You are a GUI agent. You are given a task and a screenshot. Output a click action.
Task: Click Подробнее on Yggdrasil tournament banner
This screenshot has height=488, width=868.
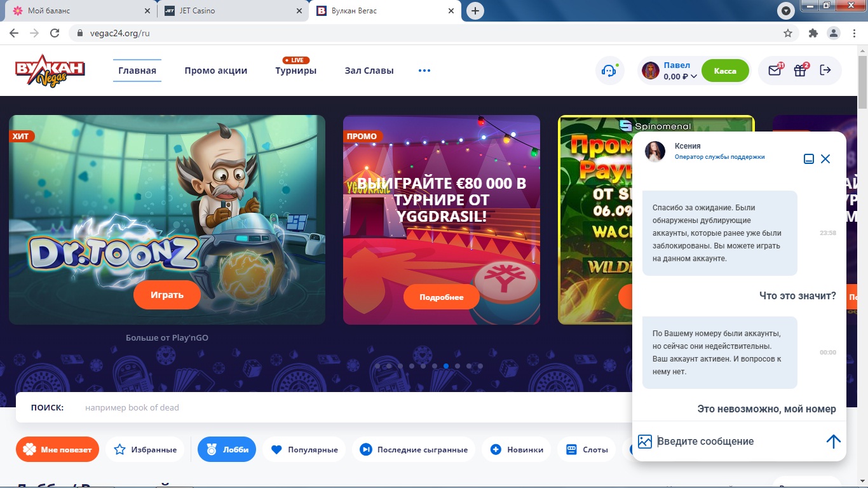click(x=442, y=297)
